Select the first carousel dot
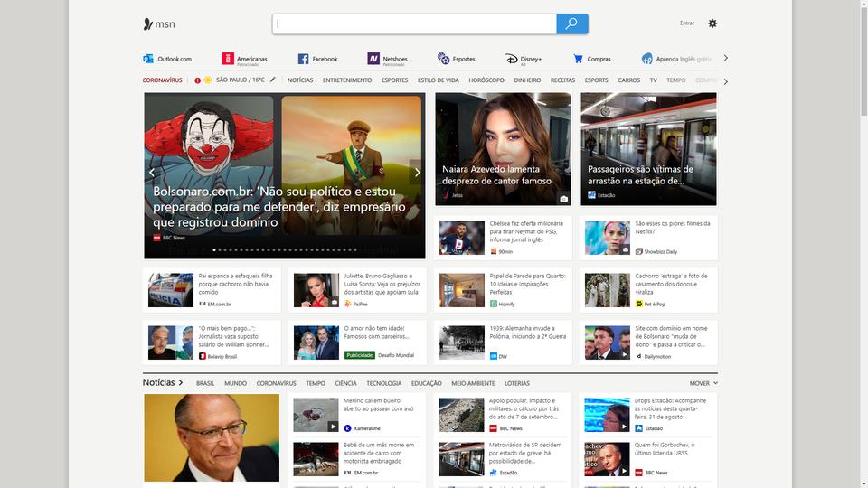The width and height of the screenshot is (868, 488). click(214, 250)
